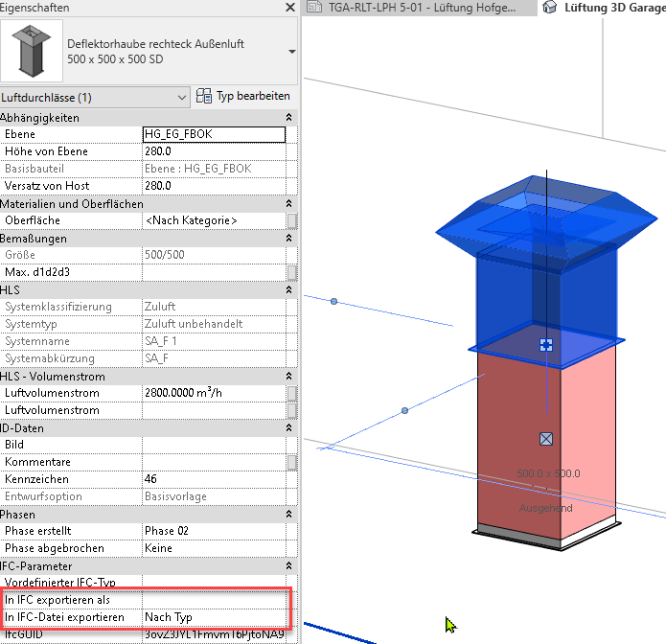Close the Eigenschaften properties panel

point(289,8)
